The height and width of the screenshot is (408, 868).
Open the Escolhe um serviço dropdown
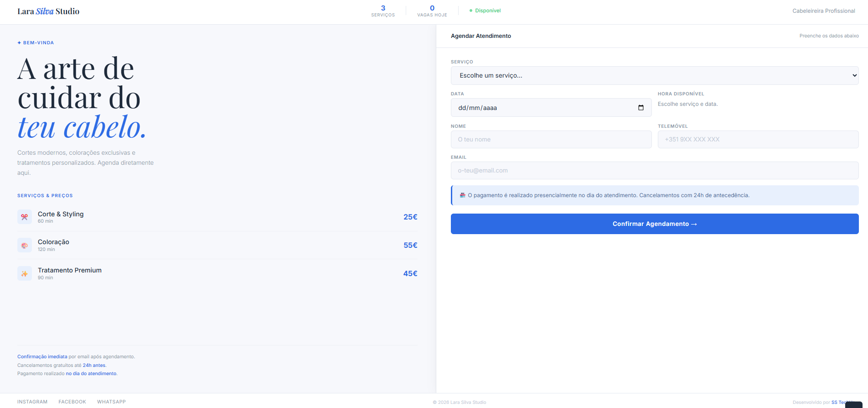click(x=655, y=75)
